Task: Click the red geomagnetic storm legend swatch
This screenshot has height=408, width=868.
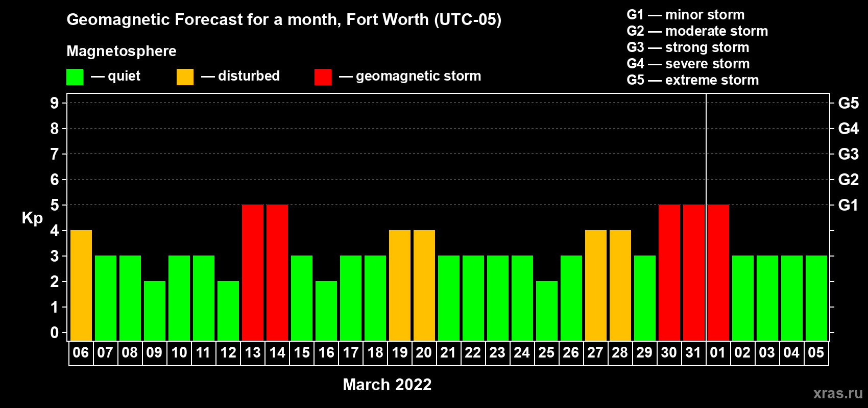Action: coord(323,77)
